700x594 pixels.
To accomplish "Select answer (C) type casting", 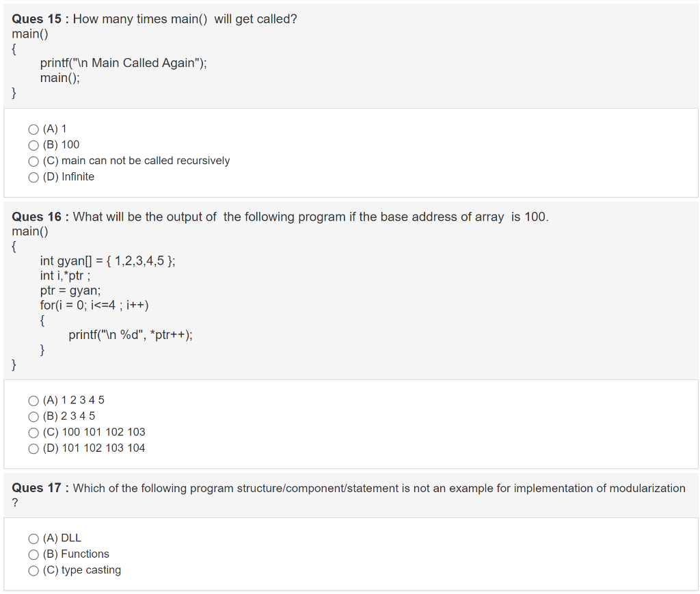I will [33, 570].
